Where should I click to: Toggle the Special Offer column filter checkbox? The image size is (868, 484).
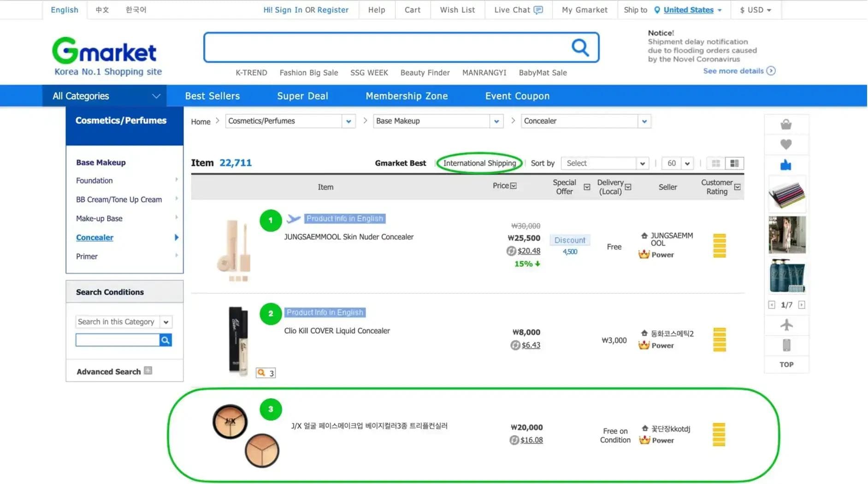(x=587, y=187)
